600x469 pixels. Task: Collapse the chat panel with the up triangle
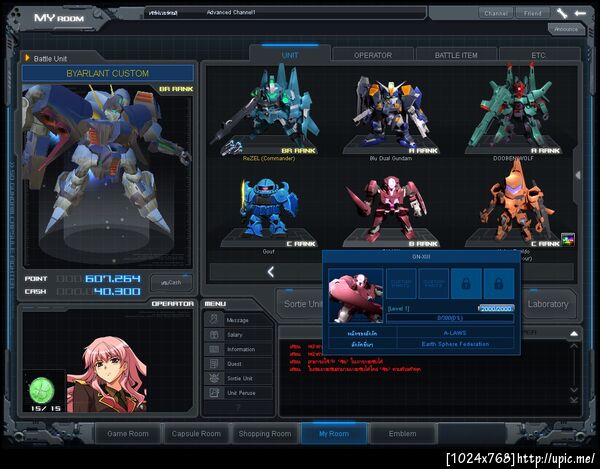(x=574, y=334)
